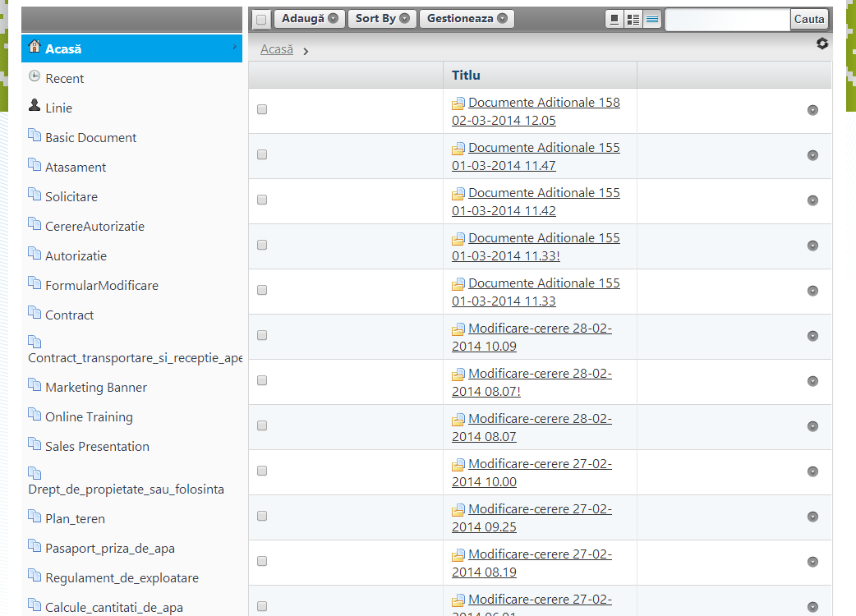
Task: Select checkbox for Modificare-cerere 28-02-2014 10.09
Action: point(262,335)
